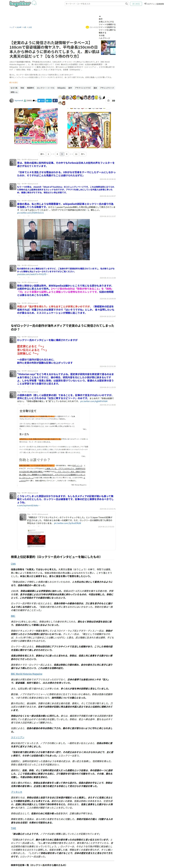Open ログイン / 会員登録 link
Screen dimensions: 174x868
point(154,4)
